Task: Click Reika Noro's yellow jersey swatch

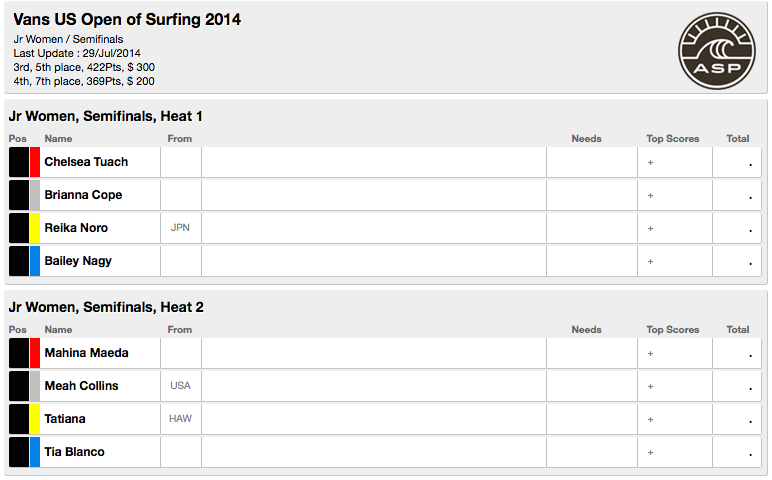Action: (x=35, y=228)
